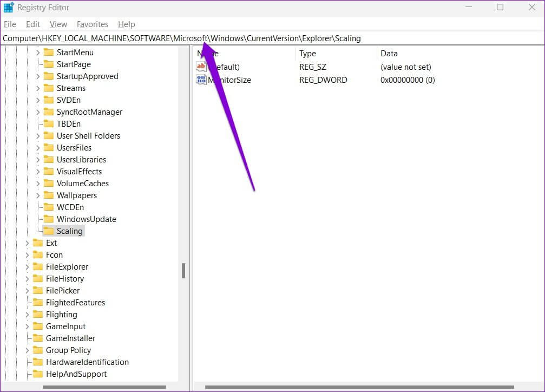The width and height of the screenshot is (545, 392).
Task: Select the HardwareIdentification folder icon
Action: (38, 362)
